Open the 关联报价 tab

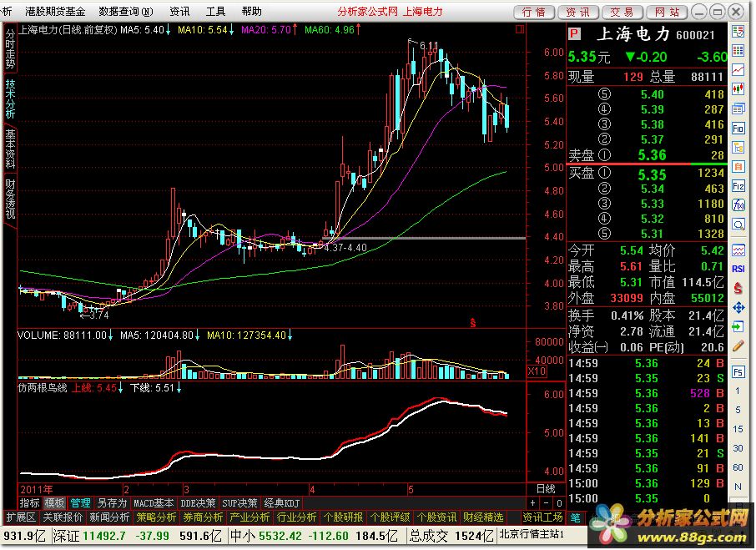[x=63, y=517]
